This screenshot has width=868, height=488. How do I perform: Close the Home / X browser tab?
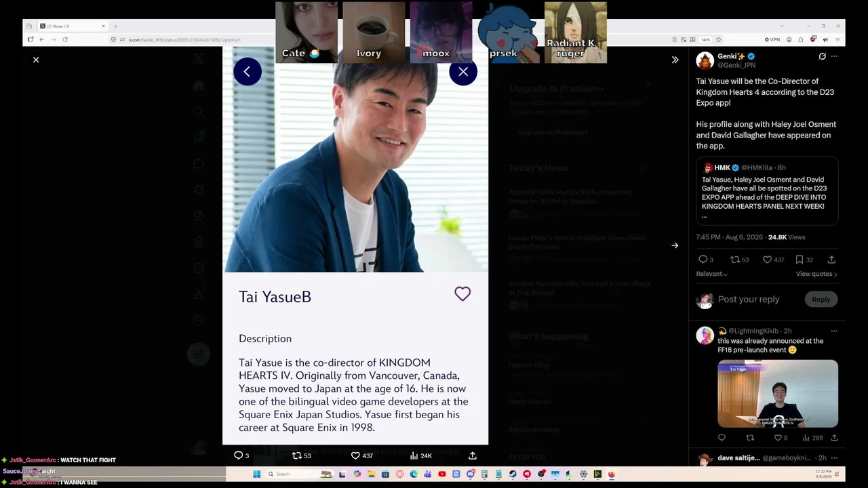(x=104, y=26)
